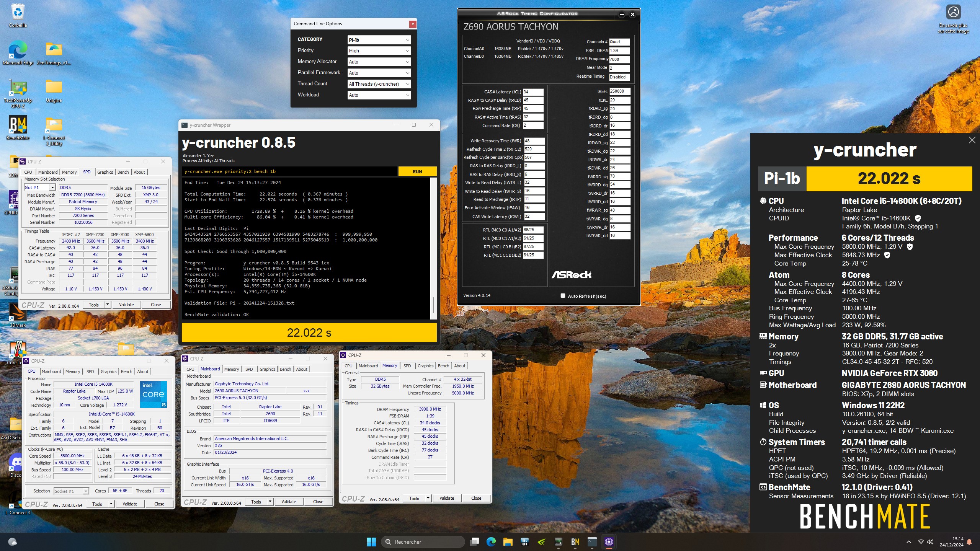Screen dimensions: 980x551
Task: Open the Workload dropdown
Action: tap(379, 95)
